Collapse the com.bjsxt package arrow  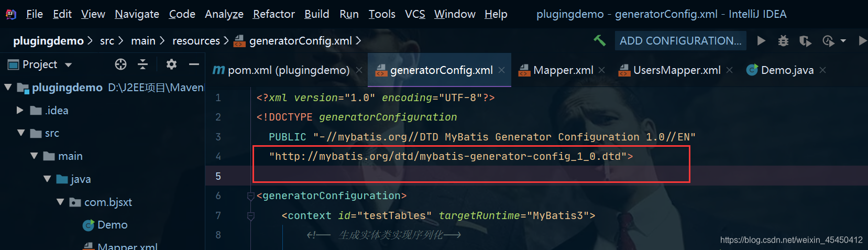tap(60, 202)
